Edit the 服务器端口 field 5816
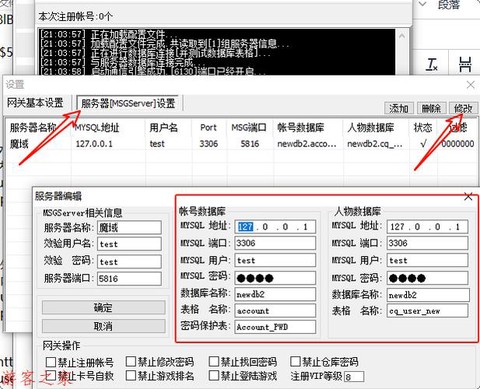Image resolution: width=480 pixels, height=389 pixels. [129, 279]
